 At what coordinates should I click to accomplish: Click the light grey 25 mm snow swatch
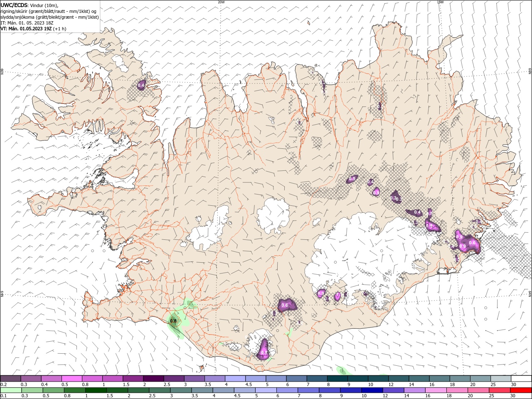(501, 379)
